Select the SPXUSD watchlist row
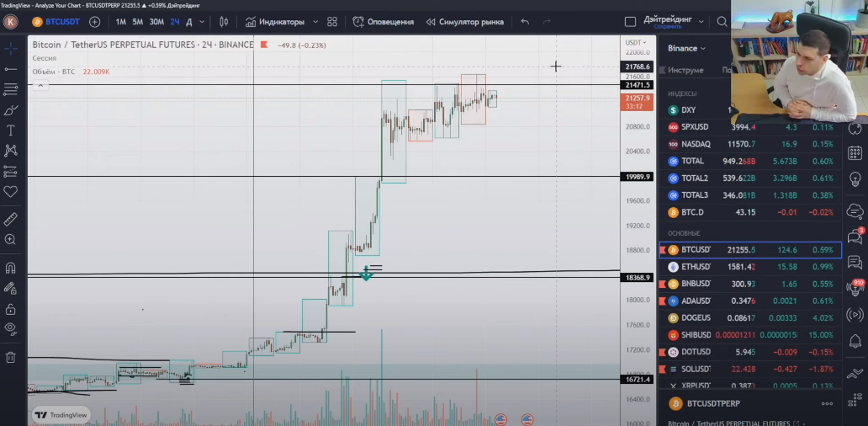This screenshot has height=426, width=868. point(750,127)
